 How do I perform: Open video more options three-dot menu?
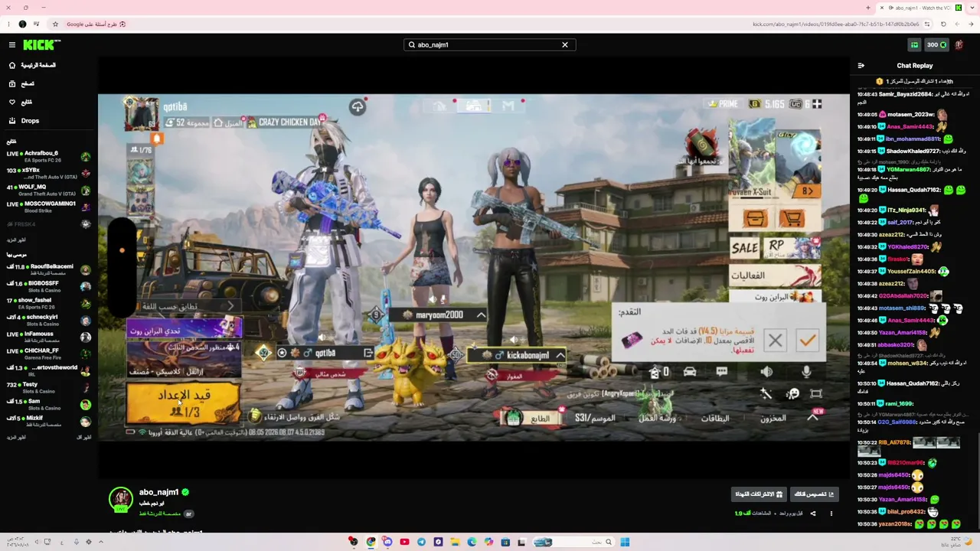[x=831, y=514]
